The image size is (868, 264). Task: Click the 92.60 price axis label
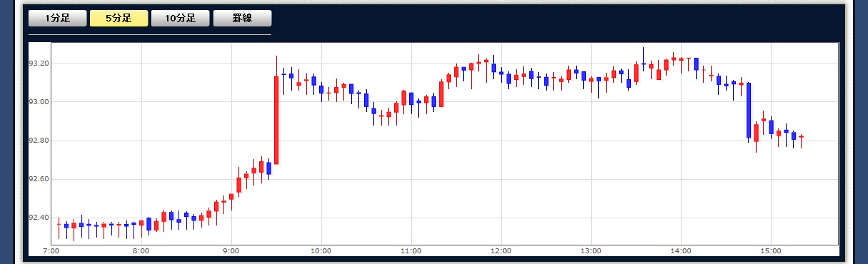[x=39, y=179]
